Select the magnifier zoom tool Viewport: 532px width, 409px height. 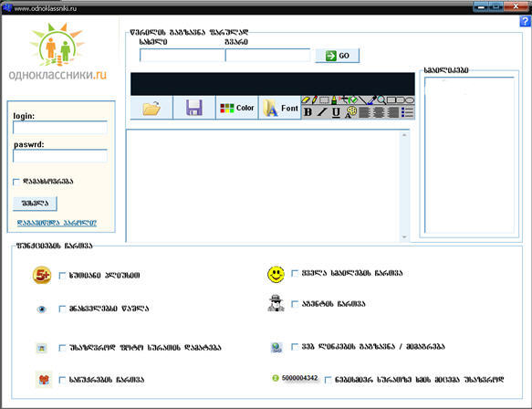381,100
